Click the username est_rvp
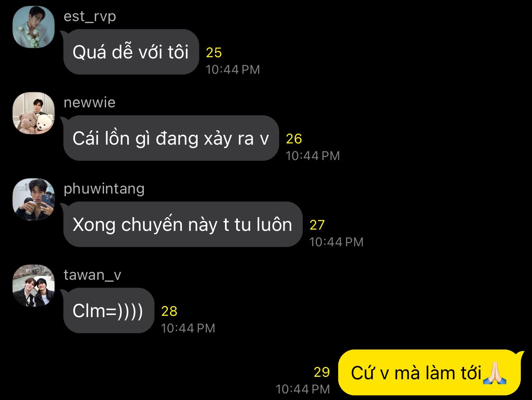 click(89, 17)
